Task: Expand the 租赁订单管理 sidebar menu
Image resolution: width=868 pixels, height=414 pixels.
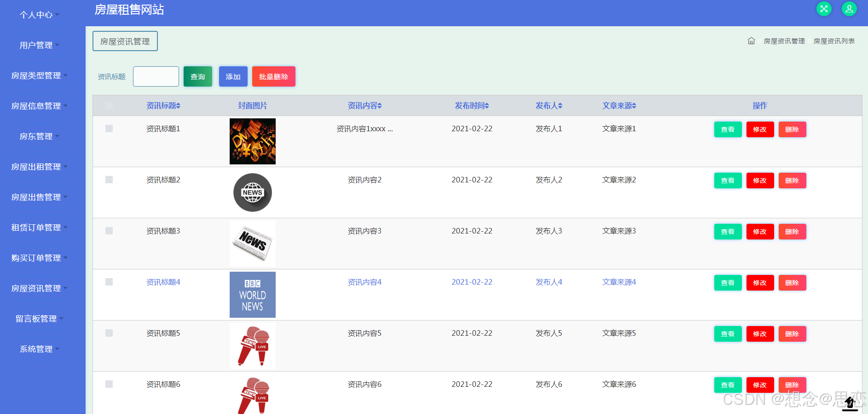Action: coord(39,227)
